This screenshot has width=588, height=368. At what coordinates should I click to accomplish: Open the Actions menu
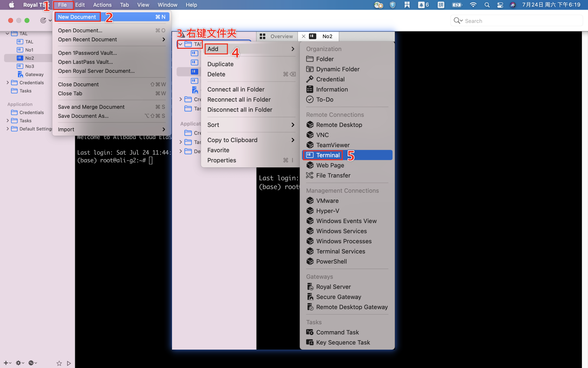[x=102, y=5]
